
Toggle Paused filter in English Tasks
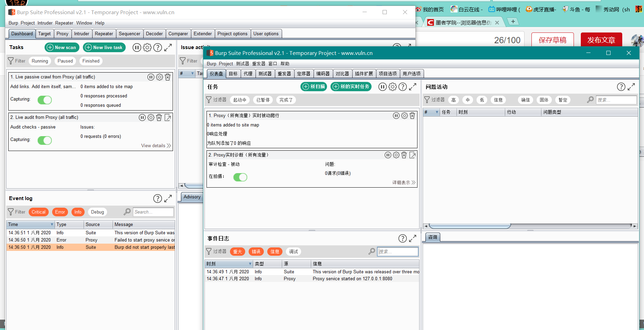tap(65, 61)
